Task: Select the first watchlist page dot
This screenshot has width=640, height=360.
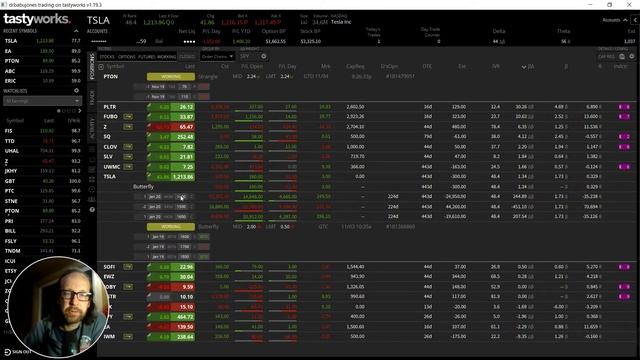Action: tap(59, 111)
